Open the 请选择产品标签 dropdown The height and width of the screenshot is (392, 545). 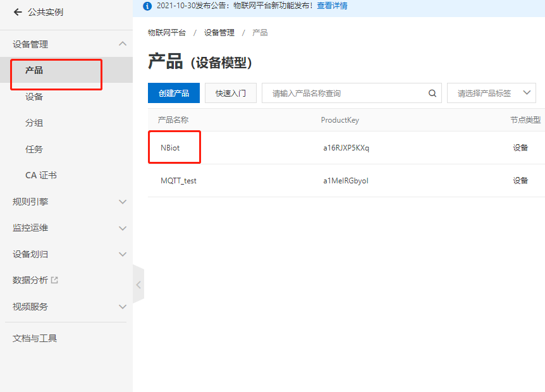491,92
